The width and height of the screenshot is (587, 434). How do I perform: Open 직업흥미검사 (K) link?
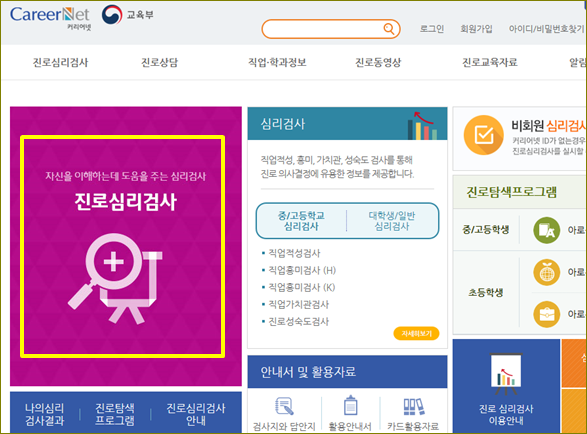point(302,288)
